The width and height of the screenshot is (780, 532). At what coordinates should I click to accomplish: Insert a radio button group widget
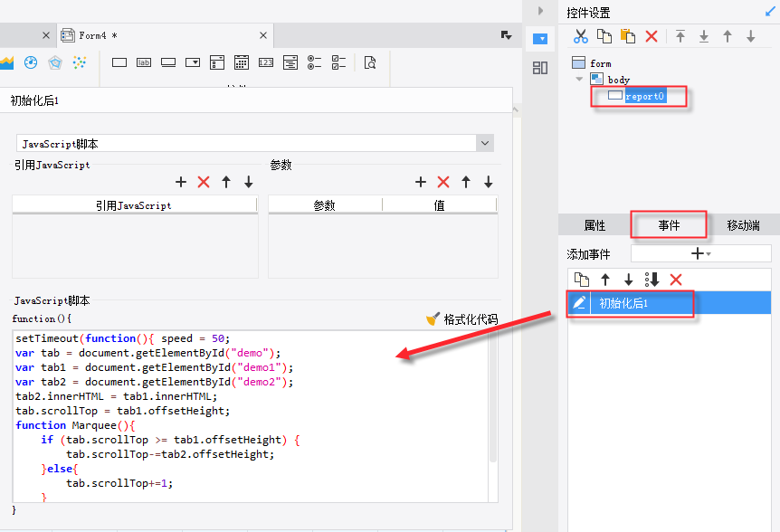click(x=314, y=62)
